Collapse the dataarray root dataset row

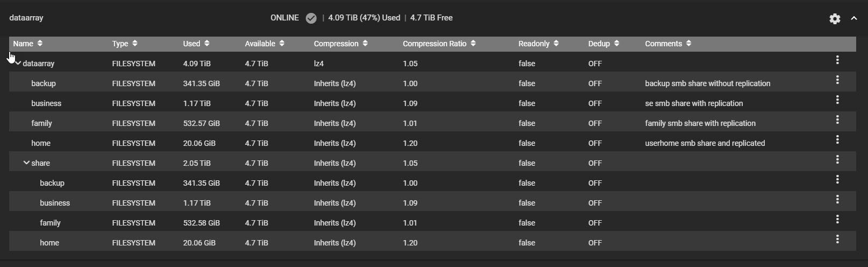click(x=18, y=64)
